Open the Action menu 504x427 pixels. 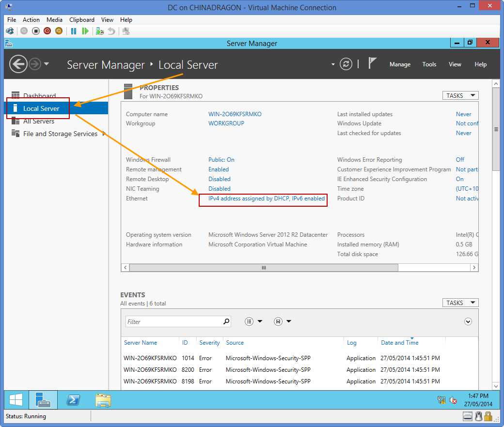click(x=31, y=19)
